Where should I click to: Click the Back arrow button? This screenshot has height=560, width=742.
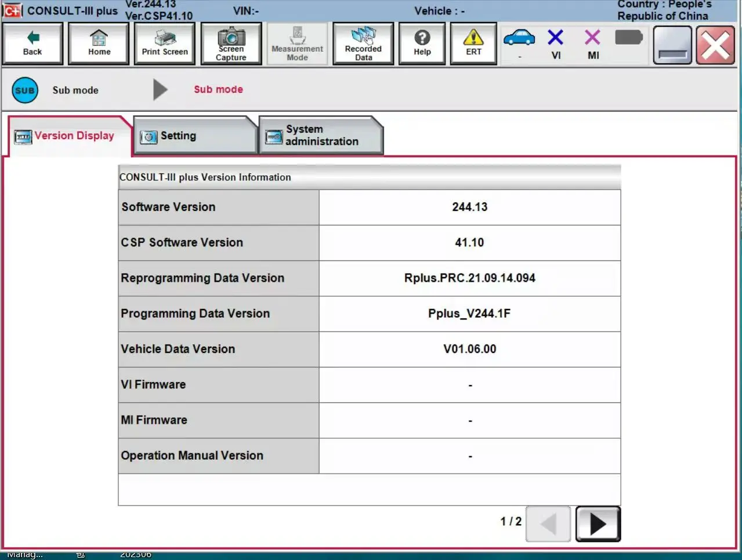tap(32, 43)
